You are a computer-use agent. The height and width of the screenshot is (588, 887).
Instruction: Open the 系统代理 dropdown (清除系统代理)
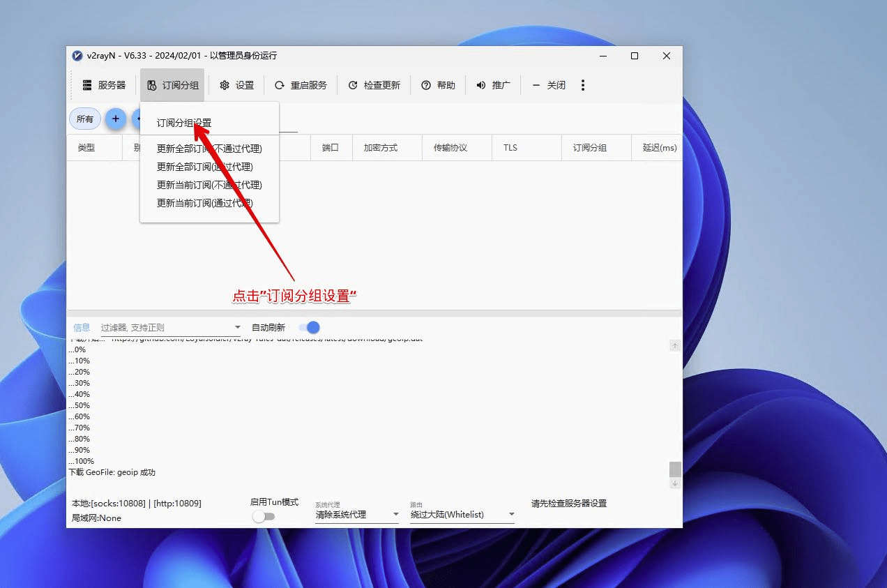[x=357, y=515]
